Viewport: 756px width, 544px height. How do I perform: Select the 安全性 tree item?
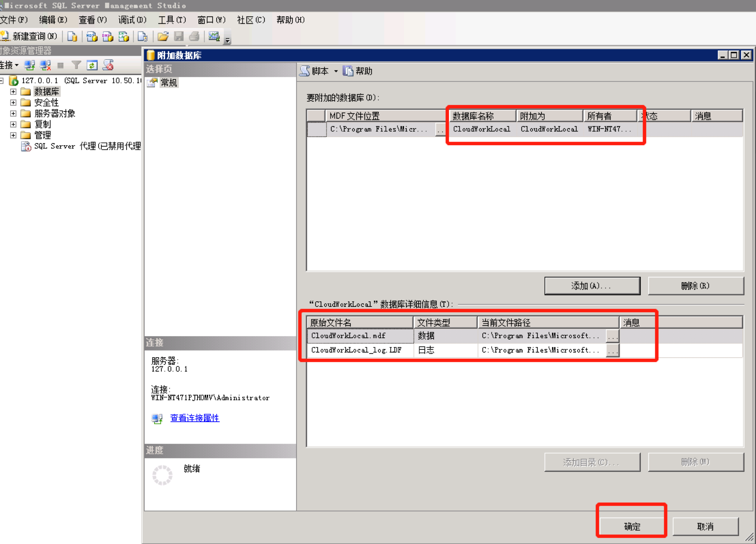[47, 102]
